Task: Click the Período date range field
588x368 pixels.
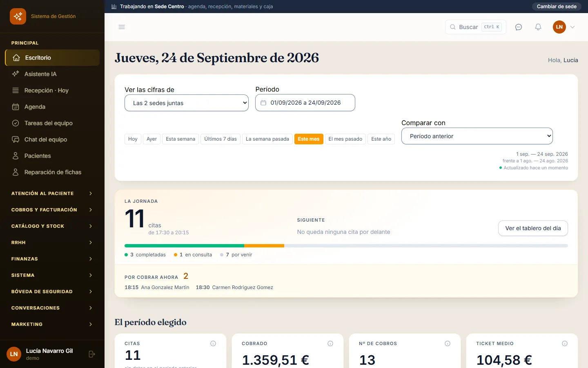Action: 305,103
